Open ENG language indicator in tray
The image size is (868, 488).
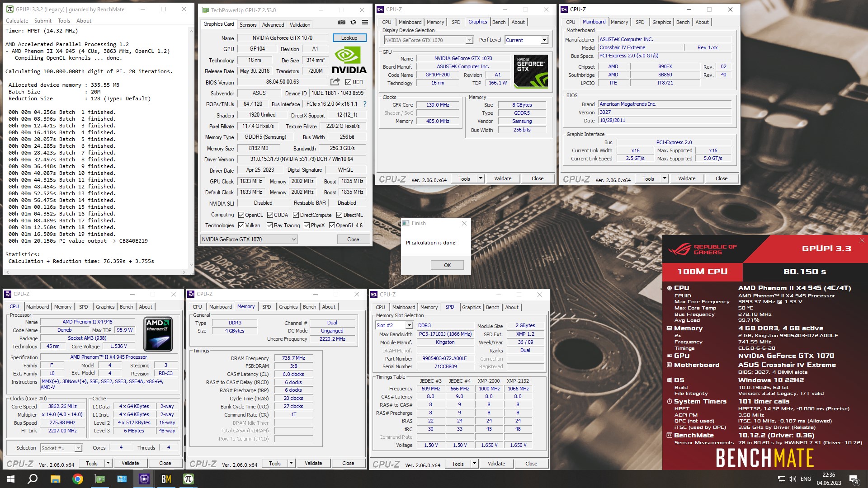click(806, 479)
